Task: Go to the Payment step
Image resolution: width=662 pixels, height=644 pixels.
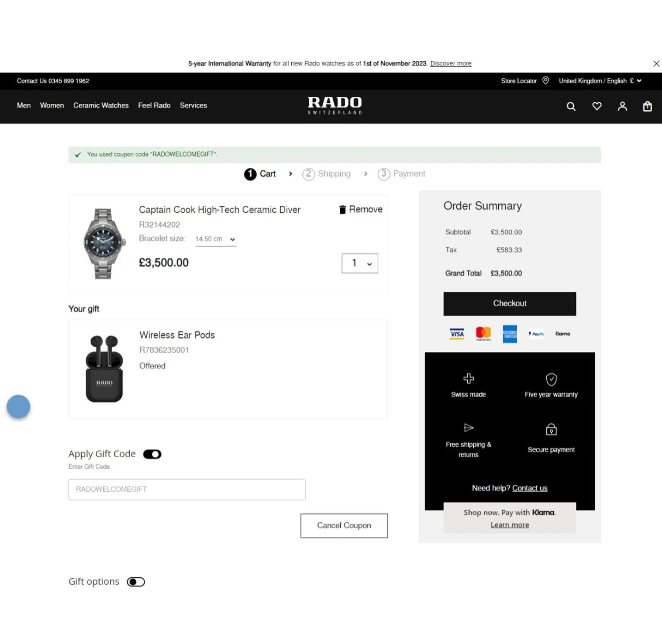Action: [402, 174]
